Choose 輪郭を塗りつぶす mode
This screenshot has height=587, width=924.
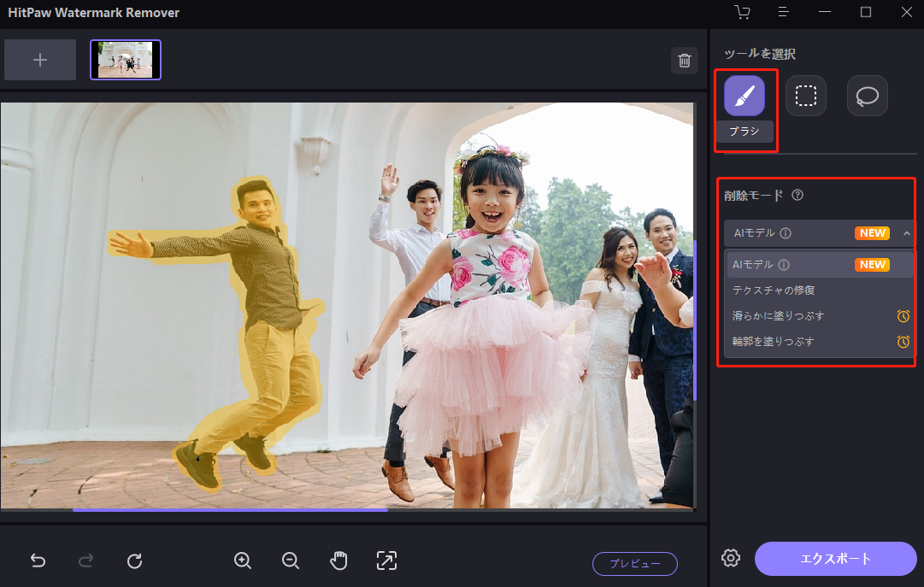pyautogui.click(x=819, y=341)
